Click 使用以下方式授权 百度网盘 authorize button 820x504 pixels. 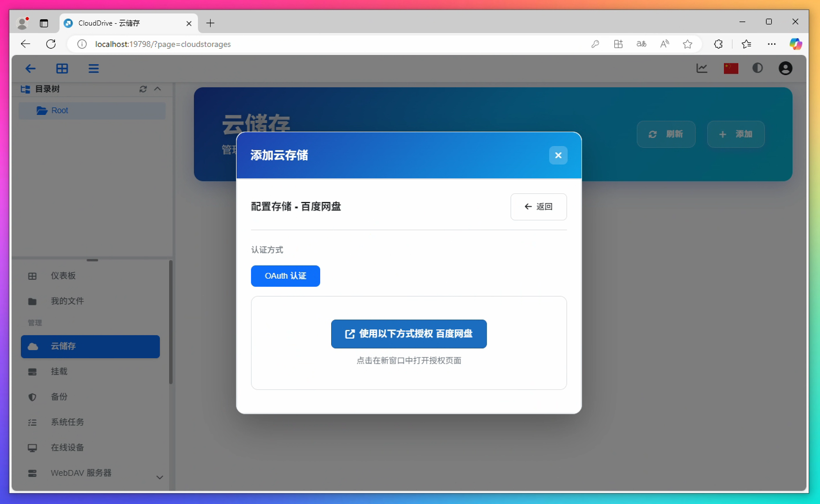[x=408, y=334]
